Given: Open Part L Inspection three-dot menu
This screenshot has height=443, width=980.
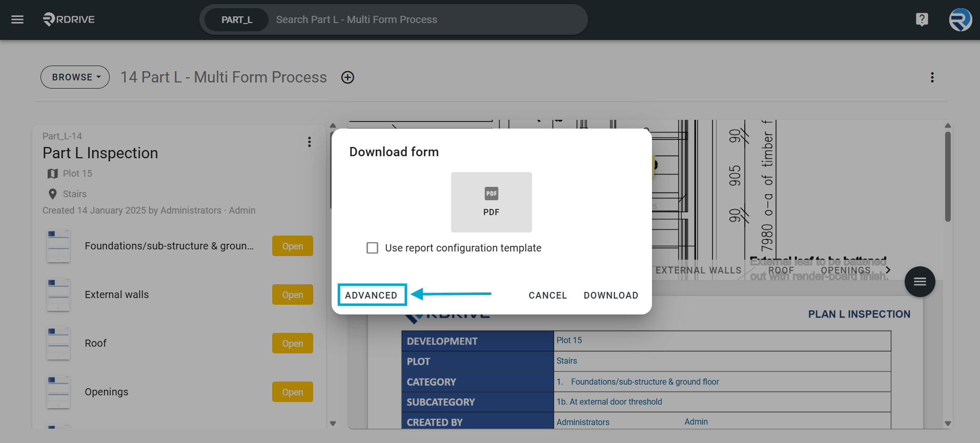Looking at the screenshot, I should point(309,142).
